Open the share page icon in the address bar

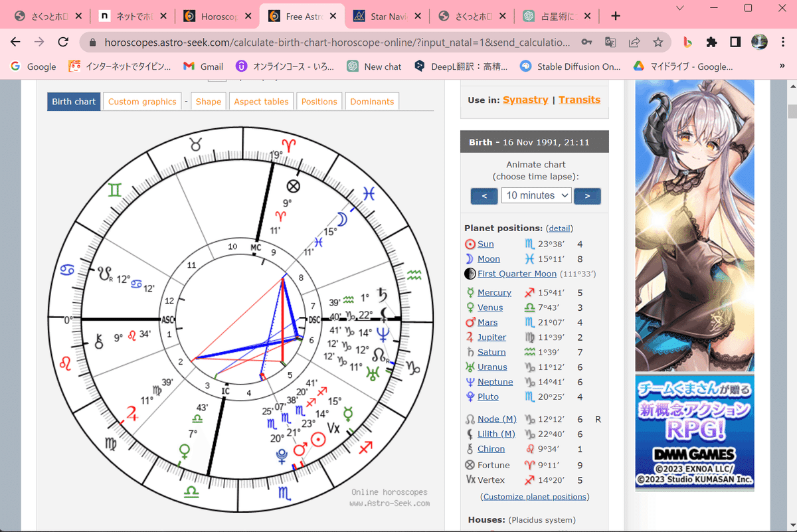634,42
